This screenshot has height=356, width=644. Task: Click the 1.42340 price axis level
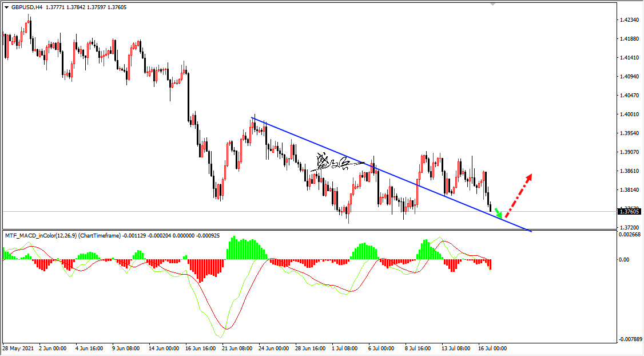tap(630, 19)
